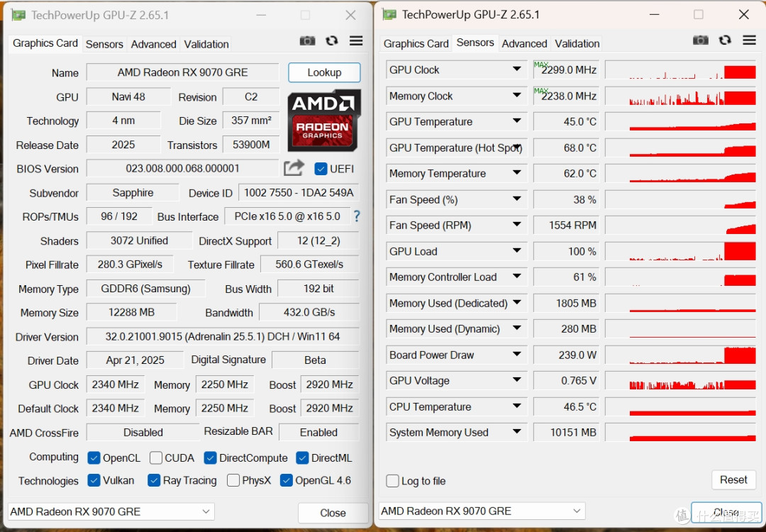Screen dimensions: 766x532
Task: Open GPU Voltage sensor dropdown arrow
Action: pos(516,380)
